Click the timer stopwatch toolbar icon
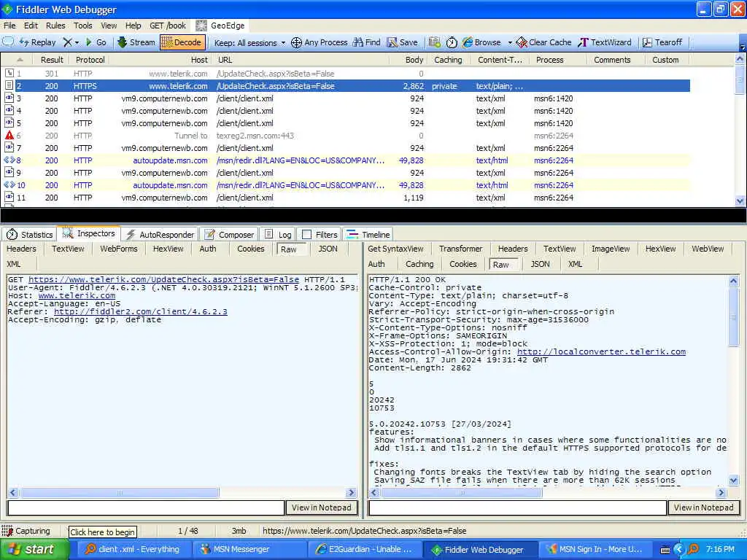 (452, 42)
